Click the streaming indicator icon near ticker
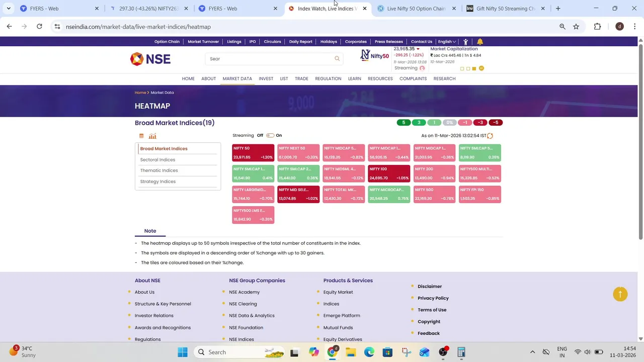 (422, 68)
